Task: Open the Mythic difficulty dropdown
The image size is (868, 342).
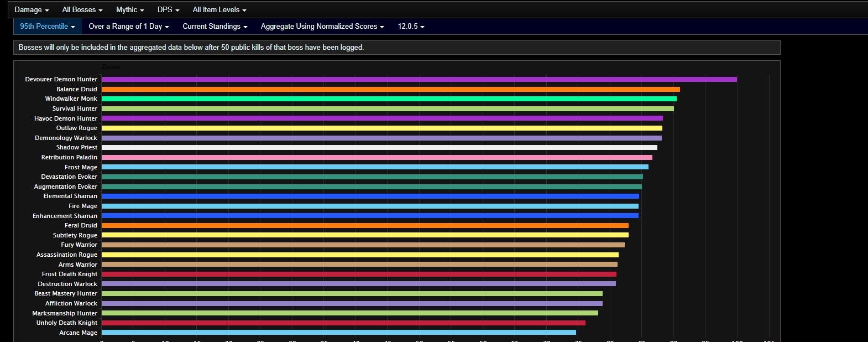Action: 130,9
